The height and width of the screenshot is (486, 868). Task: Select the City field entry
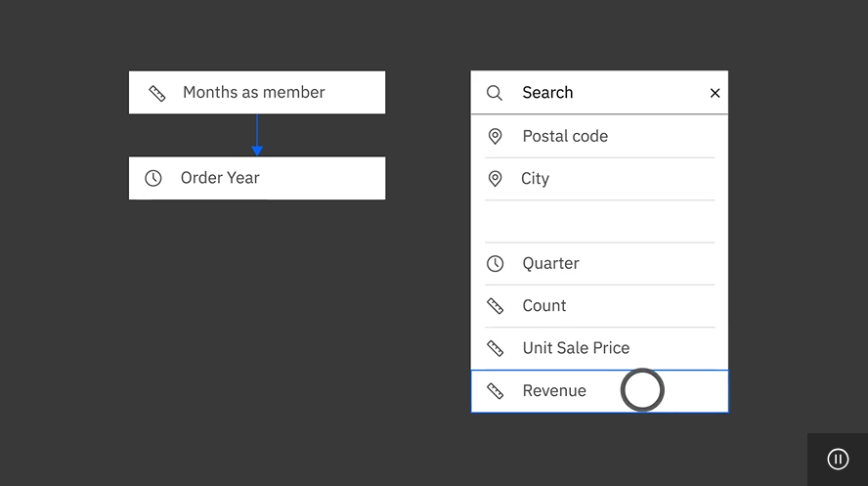[x=599, y=179]
